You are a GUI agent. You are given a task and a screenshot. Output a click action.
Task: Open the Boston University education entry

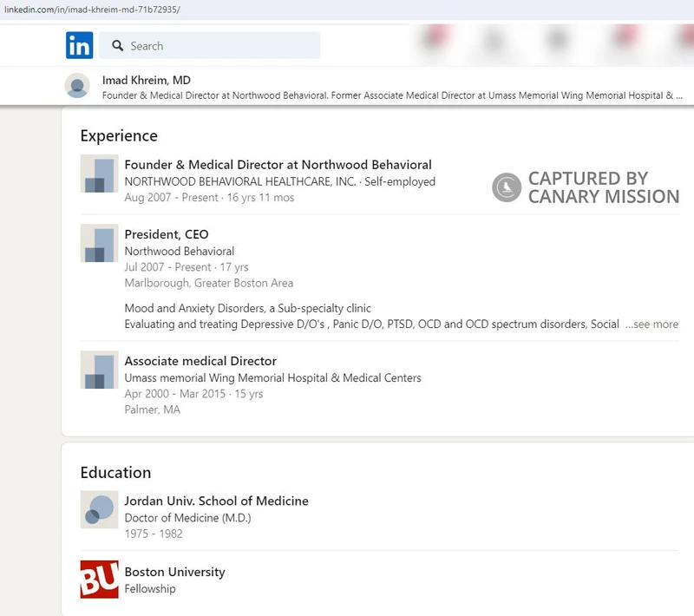pyautogui.click(x=175, y=572)
